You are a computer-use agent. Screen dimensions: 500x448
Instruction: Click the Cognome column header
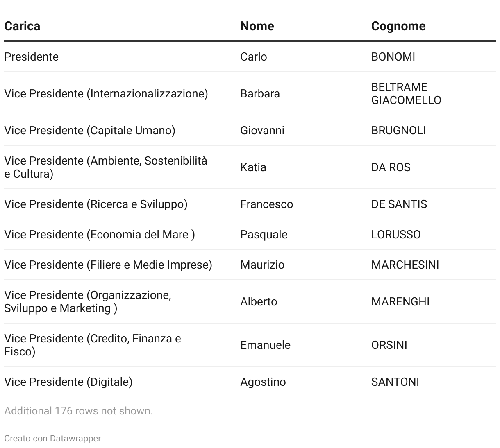pos(398,26)
